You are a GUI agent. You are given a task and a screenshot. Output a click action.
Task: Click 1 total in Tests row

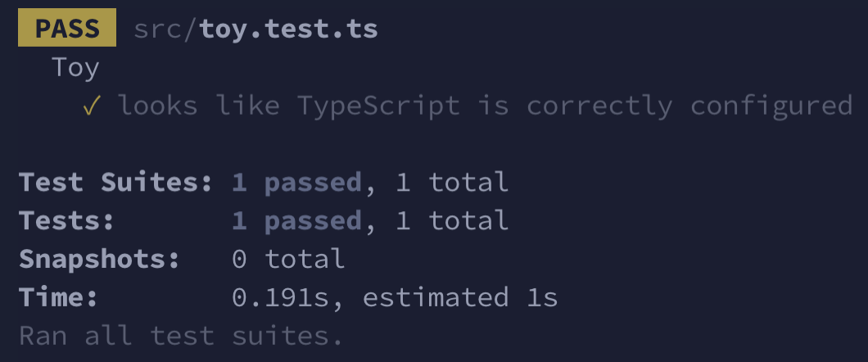[452, 221]
